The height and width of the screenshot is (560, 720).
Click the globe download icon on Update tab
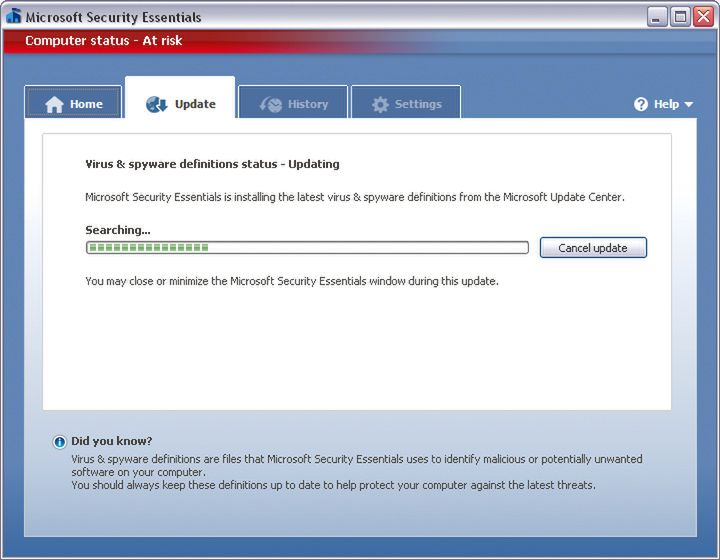157,104
